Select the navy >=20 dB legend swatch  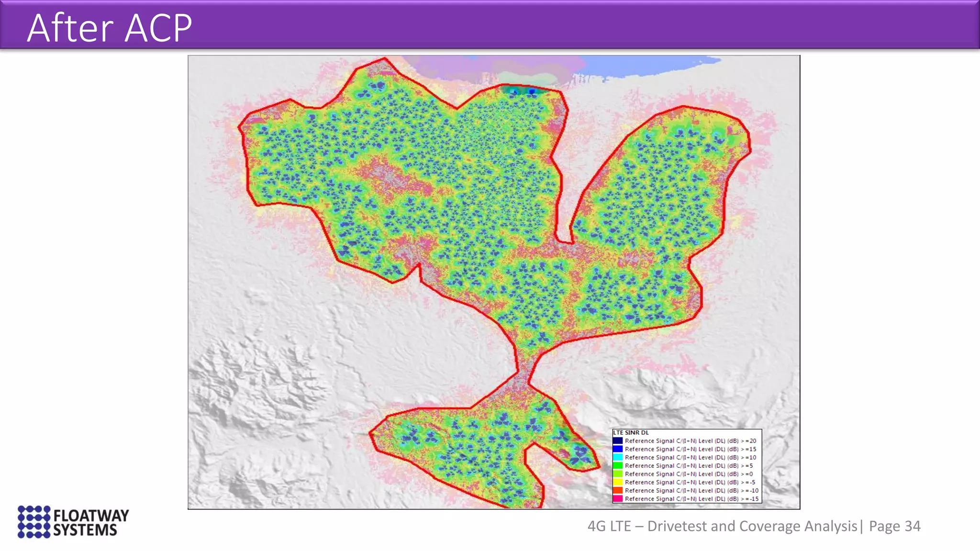[x=618, y=441]
